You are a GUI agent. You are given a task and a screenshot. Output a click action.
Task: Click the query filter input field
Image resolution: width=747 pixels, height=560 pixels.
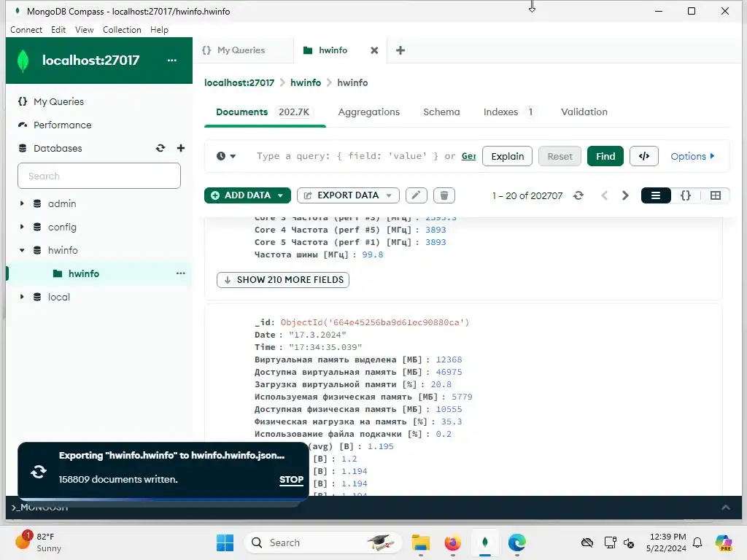(366, 156)
